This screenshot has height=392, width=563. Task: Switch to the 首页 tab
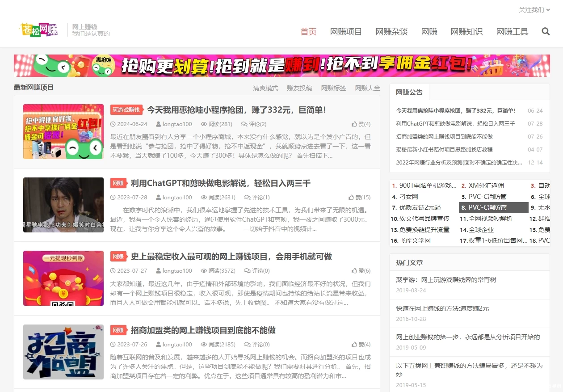tap(308, 31)
